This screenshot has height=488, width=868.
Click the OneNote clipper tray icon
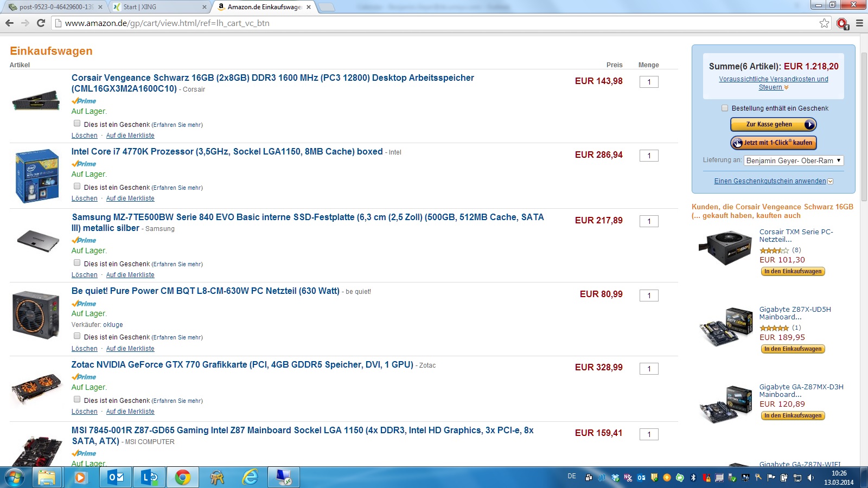[628, 478]
